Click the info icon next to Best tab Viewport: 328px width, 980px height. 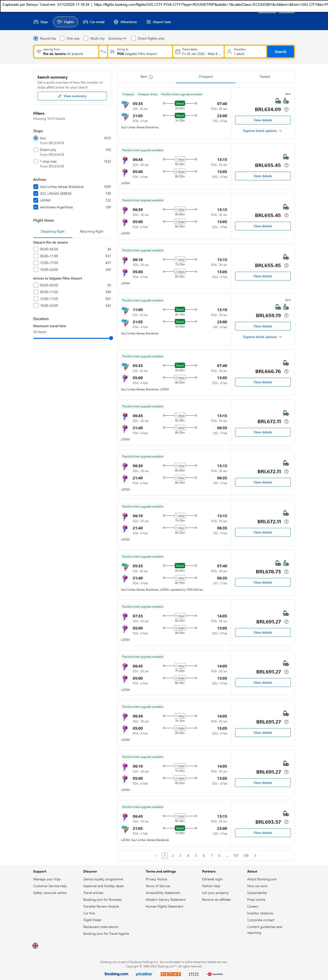coord(151,77)
